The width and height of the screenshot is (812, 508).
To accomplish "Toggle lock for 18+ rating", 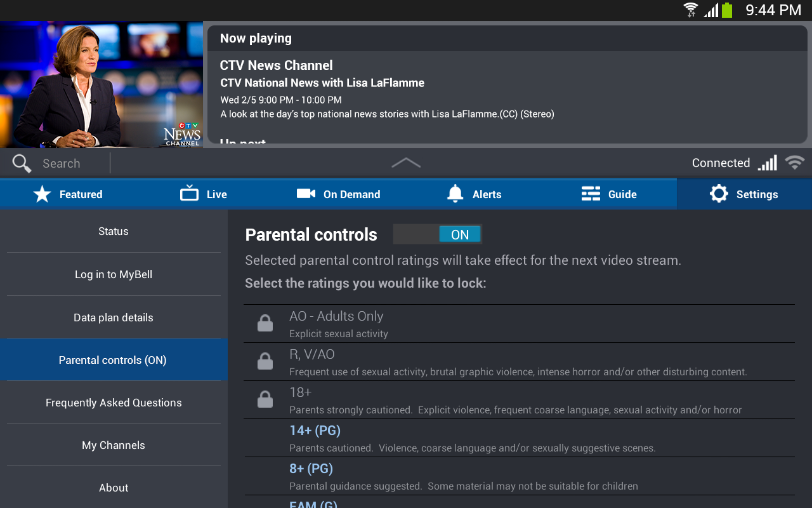I will (519, 400).
